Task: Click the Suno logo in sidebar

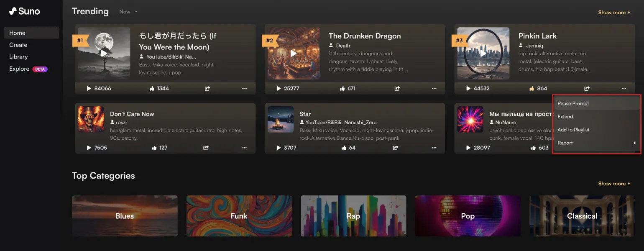Action: tap(25, 11)
